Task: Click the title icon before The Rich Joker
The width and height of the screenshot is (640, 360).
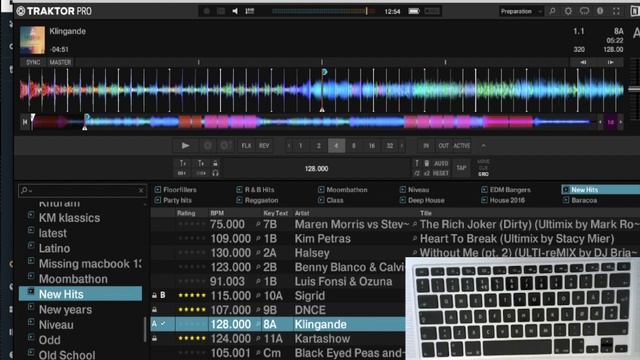Action: (415, 224)
